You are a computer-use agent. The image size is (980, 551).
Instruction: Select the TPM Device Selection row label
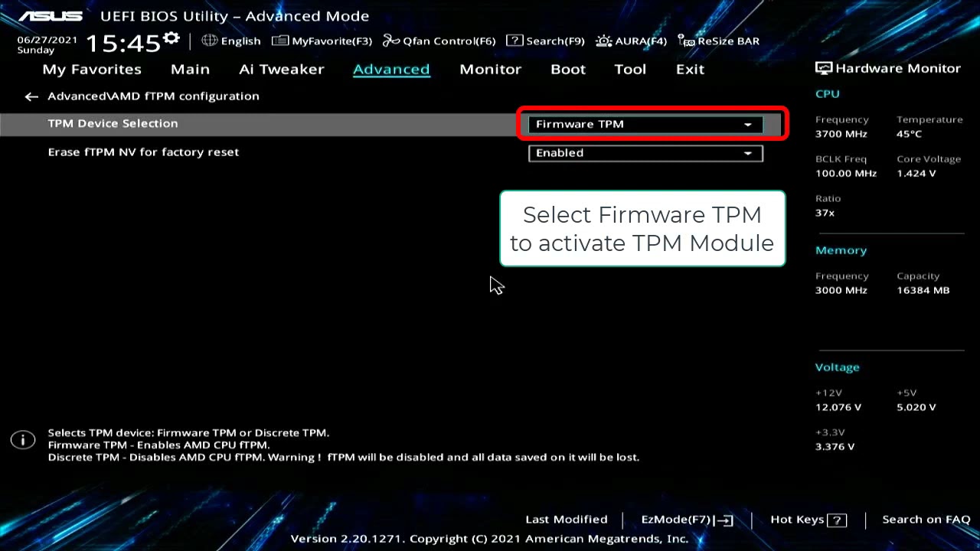[113, 123]
